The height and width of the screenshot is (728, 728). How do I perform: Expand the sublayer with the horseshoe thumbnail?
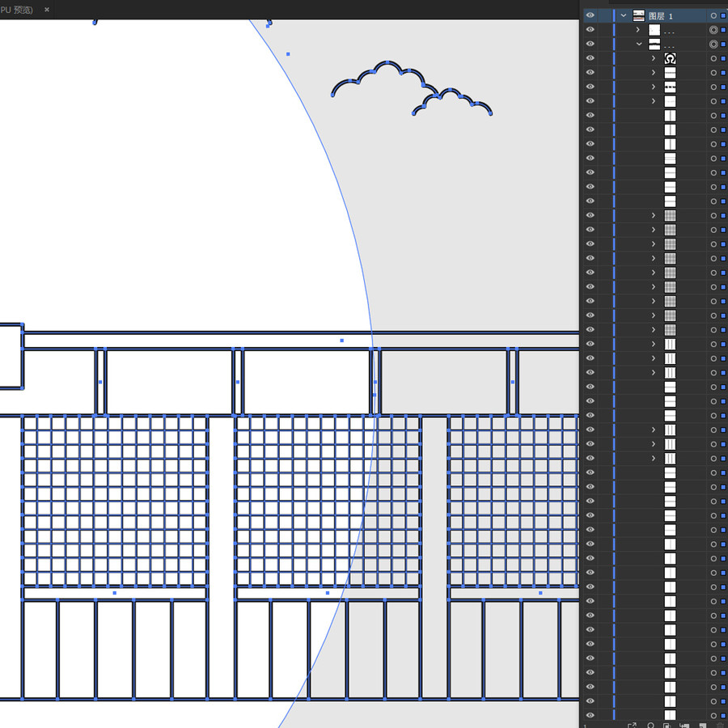pos(654,58)
